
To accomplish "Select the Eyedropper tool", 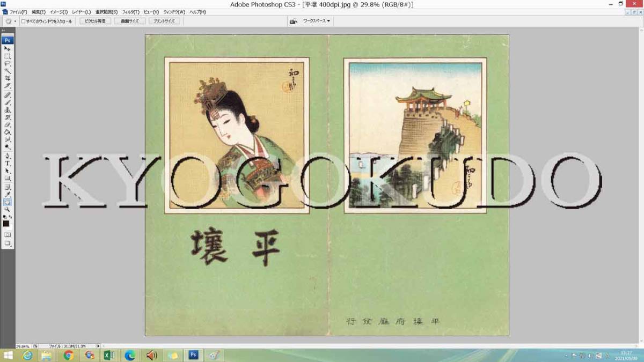I will (8, 195).
